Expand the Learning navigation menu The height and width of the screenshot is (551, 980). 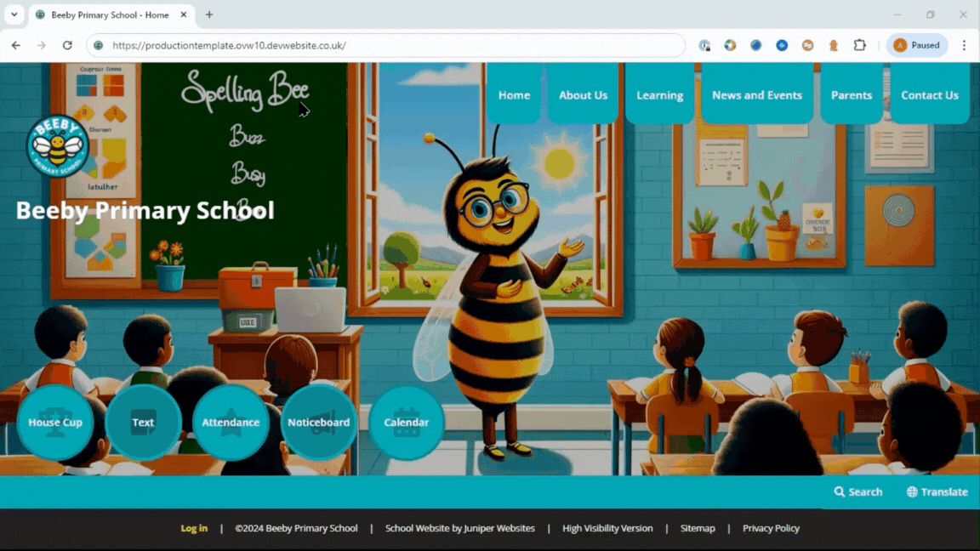tap(659, 95)
